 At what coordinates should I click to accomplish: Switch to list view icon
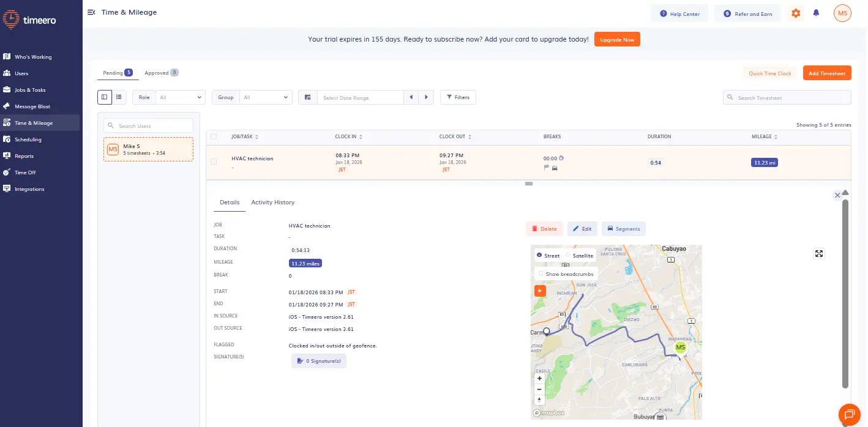click(119, 97)
